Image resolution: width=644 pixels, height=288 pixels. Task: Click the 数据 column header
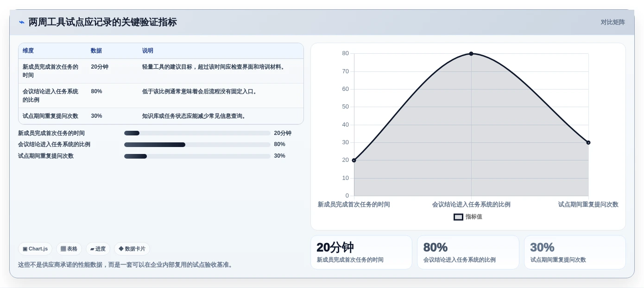tap(96, 51)
